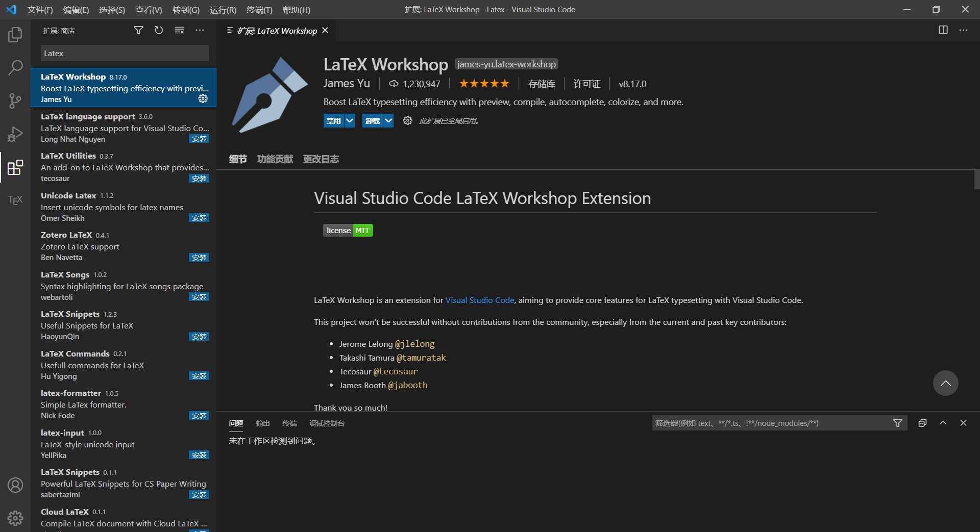Open the 转到(G) menu

[x=186, y=10]
